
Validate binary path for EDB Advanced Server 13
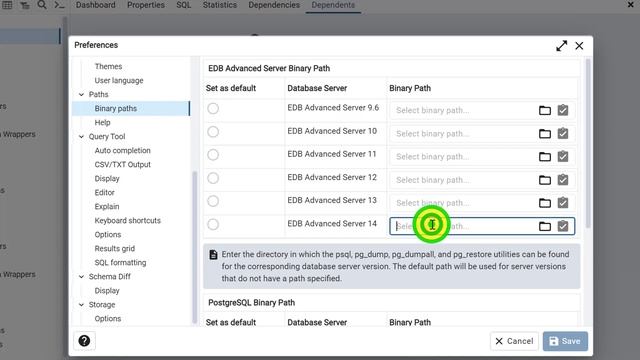563,203
